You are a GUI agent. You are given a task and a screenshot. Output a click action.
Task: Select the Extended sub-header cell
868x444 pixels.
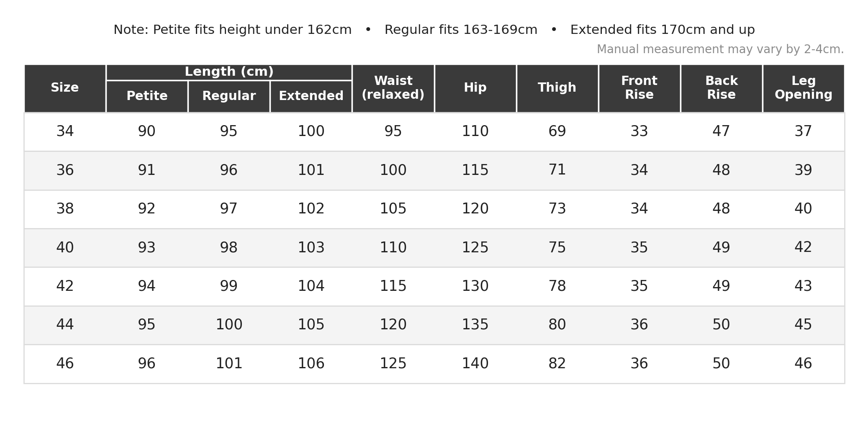[311, 96]
